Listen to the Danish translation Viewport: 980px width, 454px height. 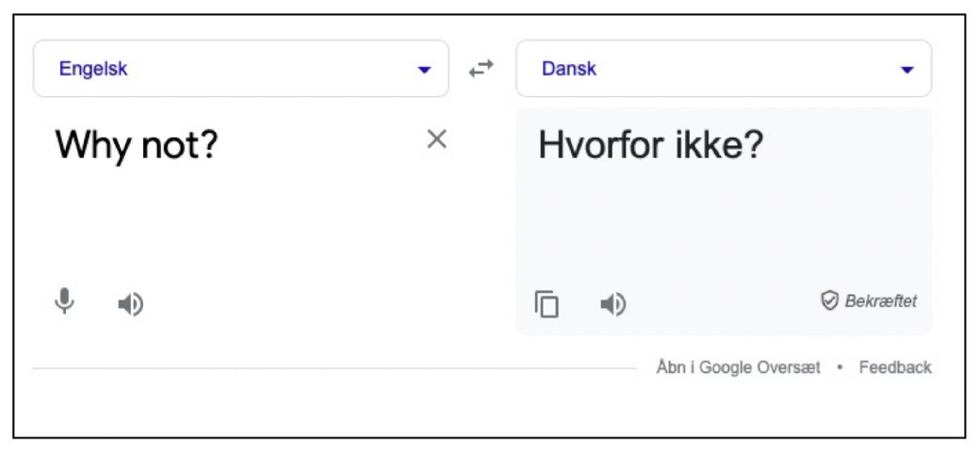tap(613, 305)
